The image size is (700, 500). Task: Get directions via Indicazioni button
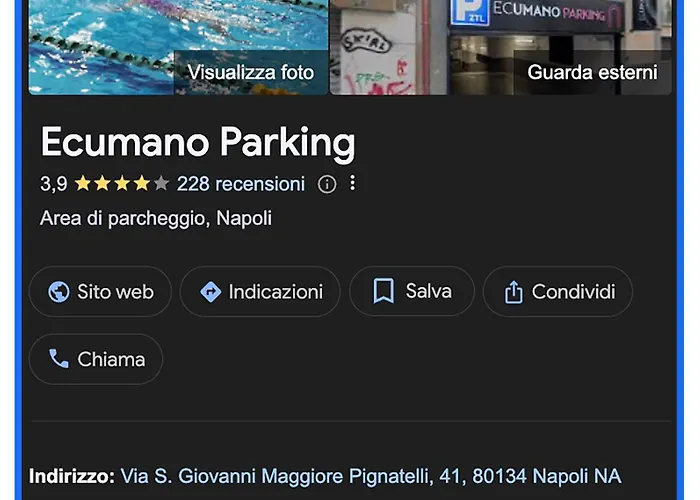(x=260, y=292)
